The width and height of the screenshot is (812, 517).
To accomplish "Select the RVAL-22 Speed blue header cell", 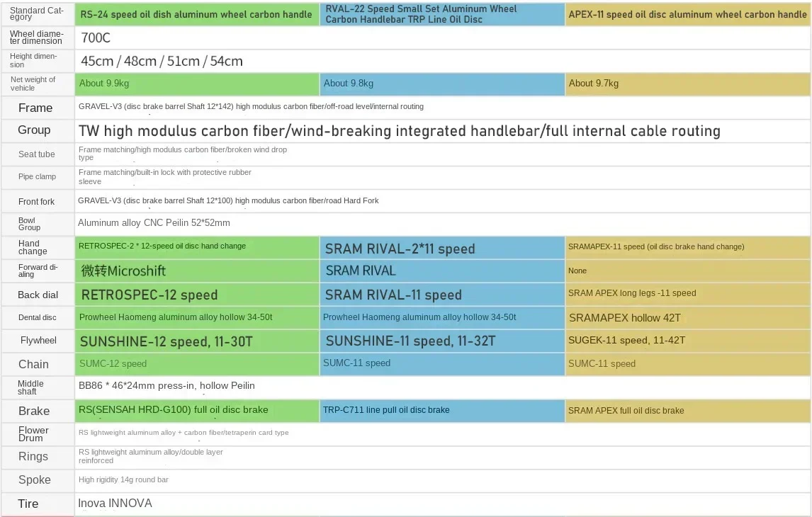I will [x=442, y=14].
